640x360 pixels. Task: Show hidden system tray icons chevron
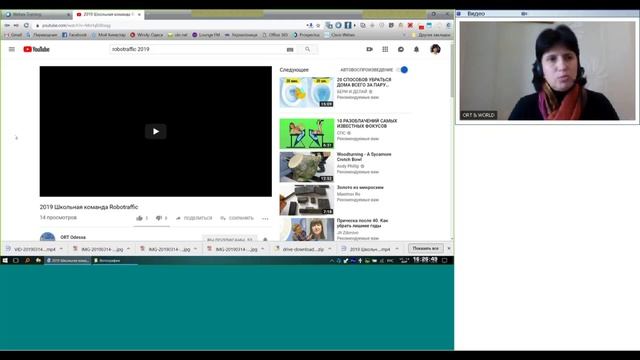point(332,260)
